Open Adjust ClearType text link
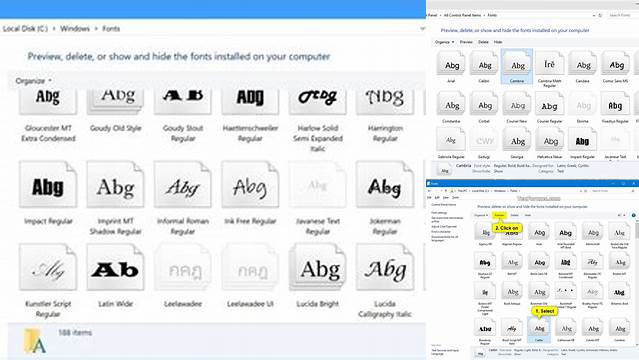Viewport: 639px width, 360px height. point(444,226)
